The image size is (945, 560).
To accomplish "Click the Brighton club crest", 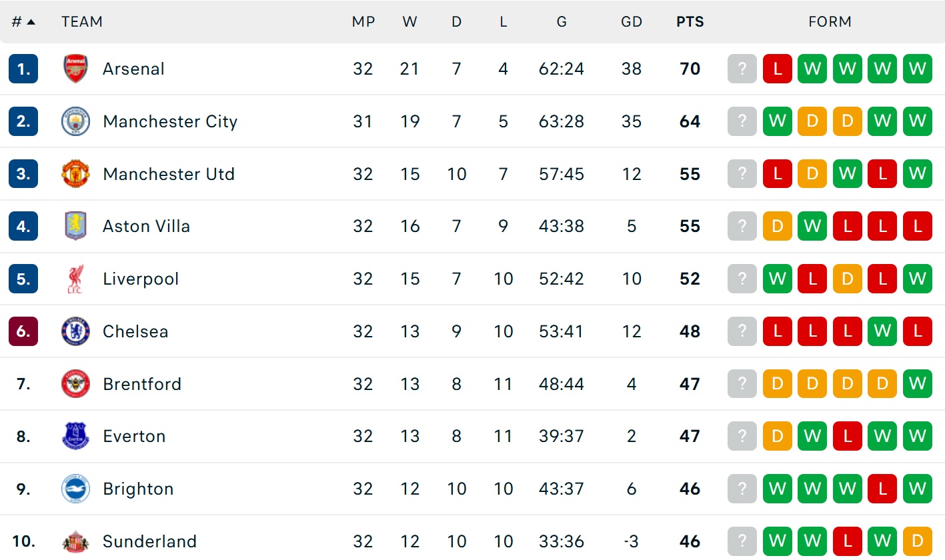I will coord(75,489).
